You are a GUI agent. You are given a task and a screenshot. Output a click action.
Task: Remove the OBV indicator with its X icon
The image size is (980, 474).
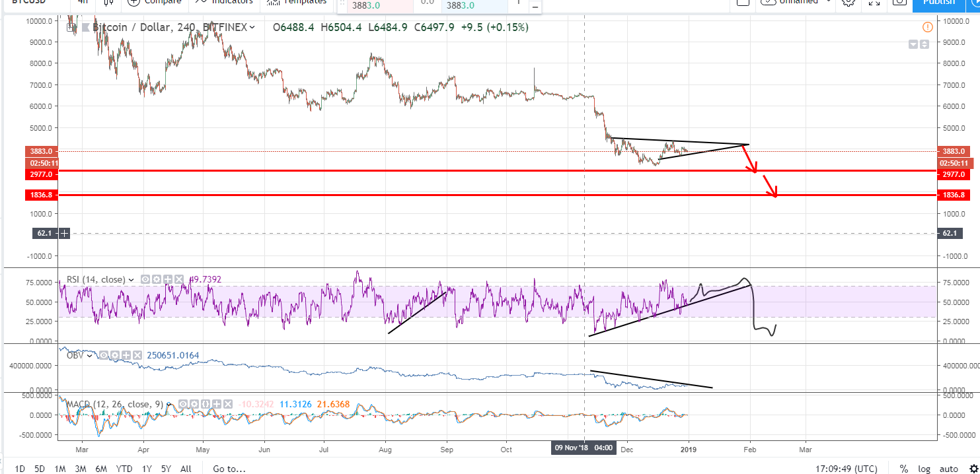(x=137, y=355)
